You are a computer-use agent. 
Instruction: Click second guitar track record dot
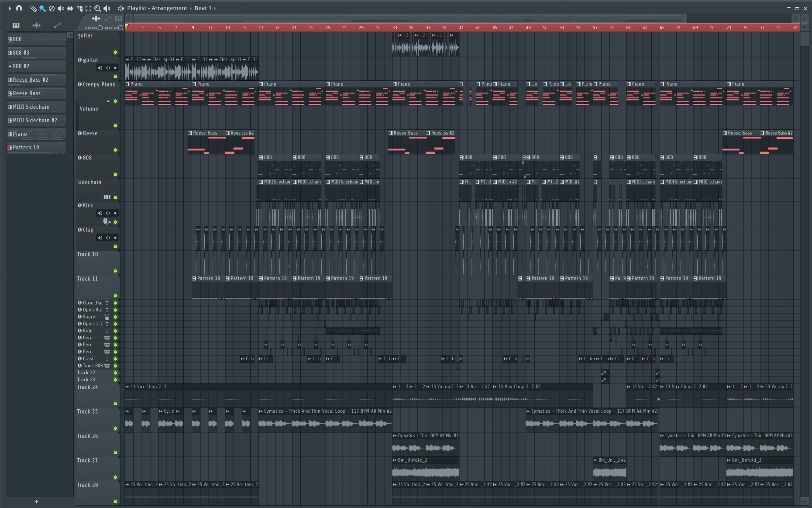(x=115, y=68)
